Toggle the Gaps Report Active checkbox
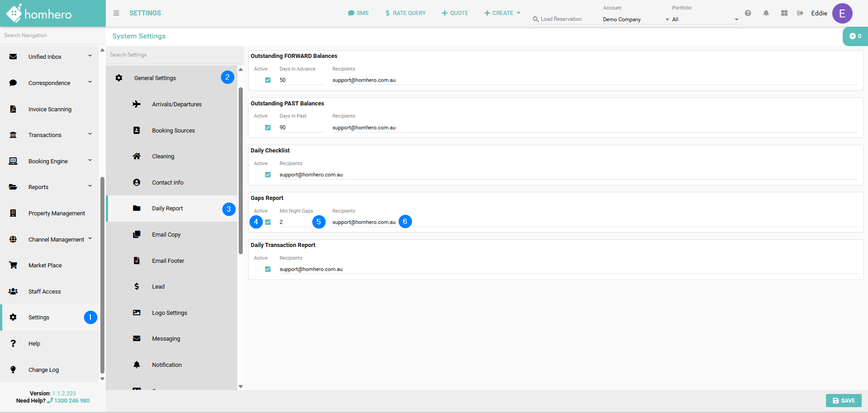The image size is (868, 413). click(268, 222)
